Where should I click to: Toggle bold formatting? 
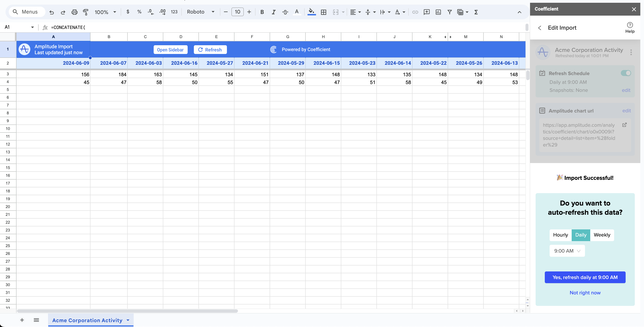[262, 12]
